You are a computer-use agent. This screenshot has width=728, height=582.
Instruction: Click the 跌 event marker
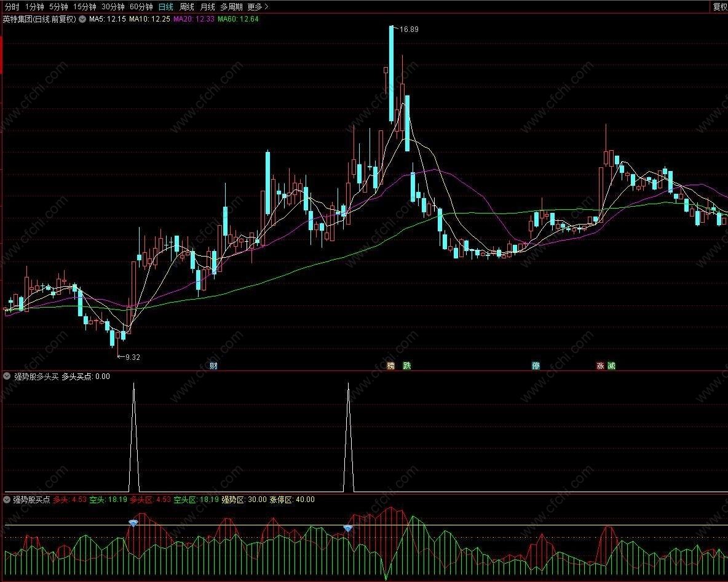click(406, 365)
